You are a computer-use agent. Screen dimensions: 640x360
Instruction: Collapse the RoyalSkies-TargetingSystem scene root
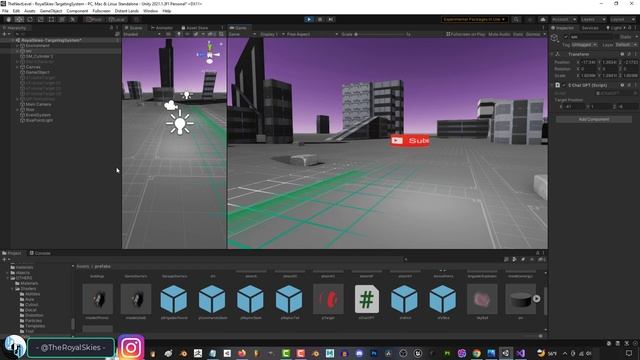(x=13, y=40)
